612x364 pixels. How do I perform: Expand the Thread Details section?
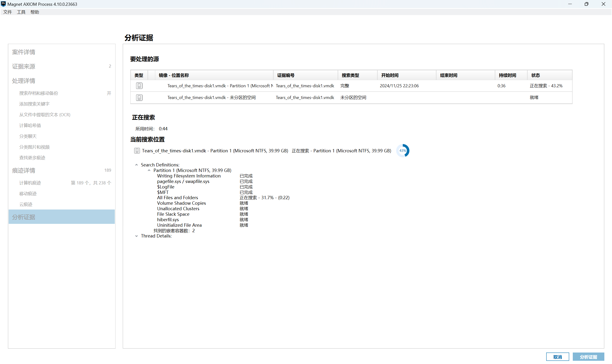[x=136, y=236]
